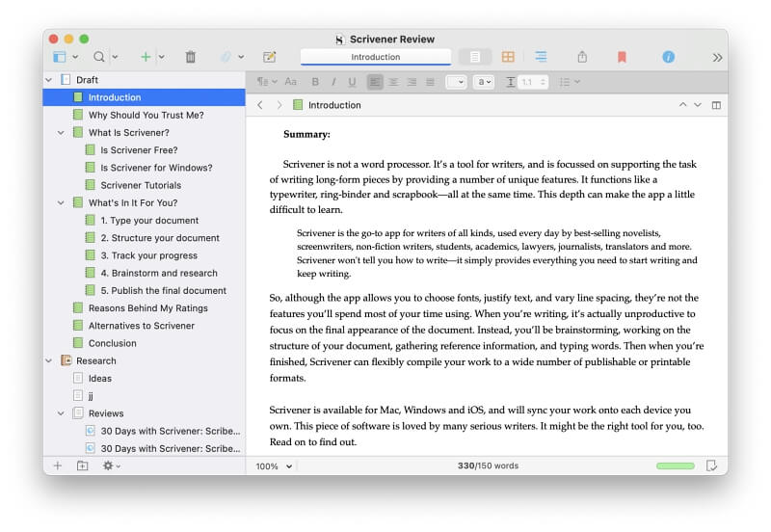The height and width of the screenshot is (532, 771).
Task: Open paragraph style dropdown
Action: [x=267, y=82]
